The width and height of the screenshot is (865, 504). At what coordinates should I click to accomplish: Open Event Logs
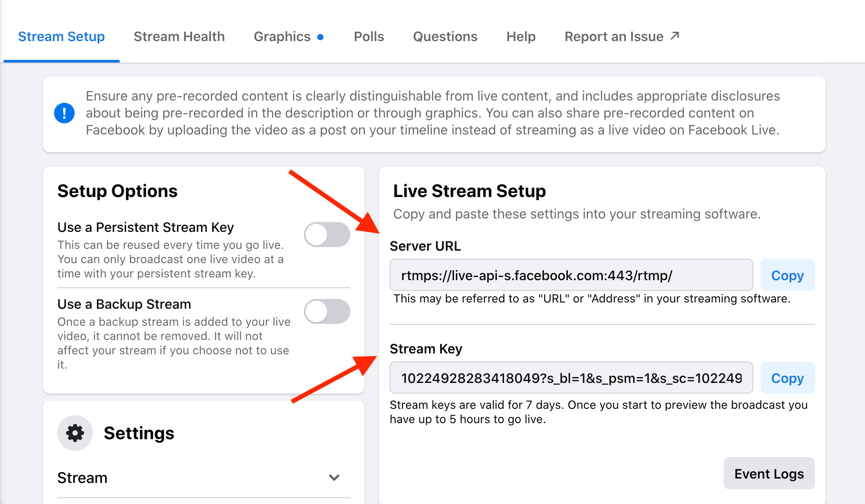[x=768, y=474]
